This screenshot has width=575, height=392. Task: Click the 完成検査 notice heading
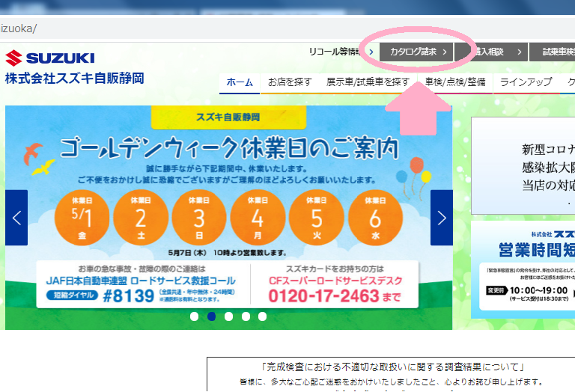[x=393, y=367]
